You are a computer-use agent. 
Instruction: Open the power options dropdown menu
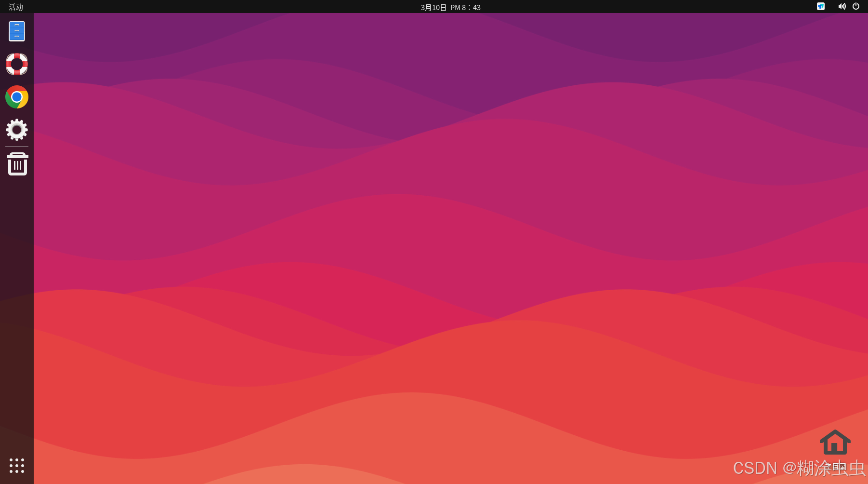pyautogui.click(x=856, y=7)
